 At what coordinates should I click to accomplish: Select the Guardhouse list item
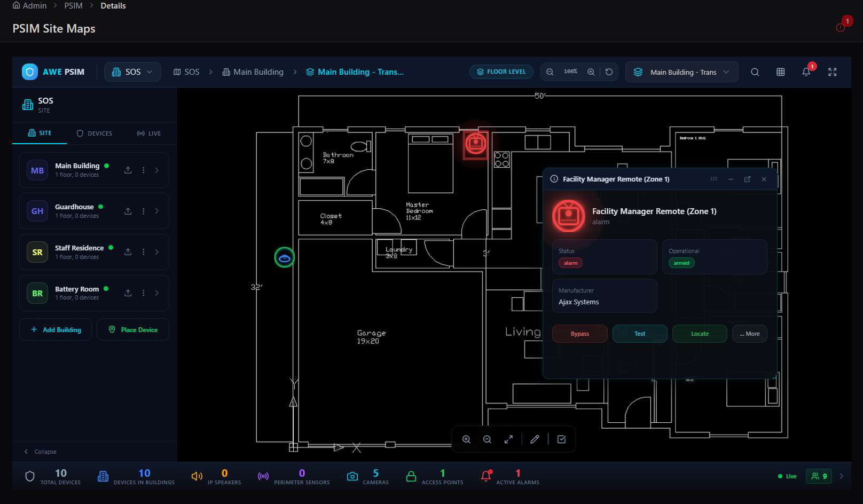(x=94, y=211)
